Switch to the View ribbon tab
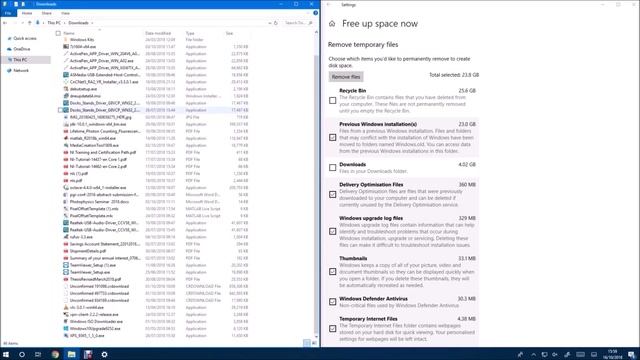 point(65,13)
